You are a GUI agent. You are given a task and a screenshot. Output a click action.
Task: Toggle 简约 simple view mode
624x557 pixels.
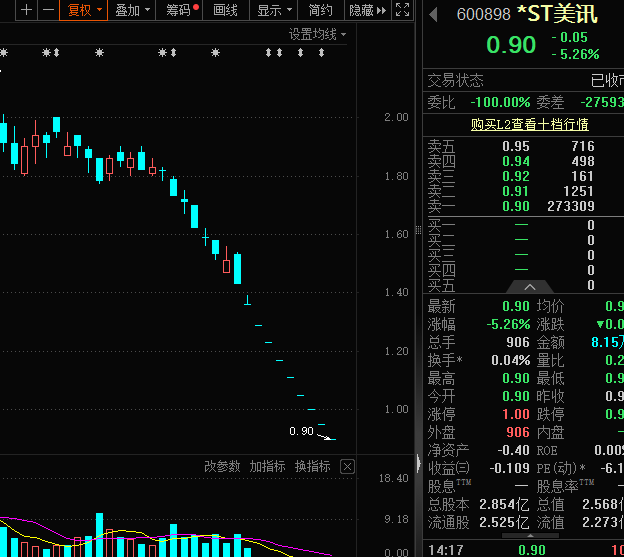321,10
